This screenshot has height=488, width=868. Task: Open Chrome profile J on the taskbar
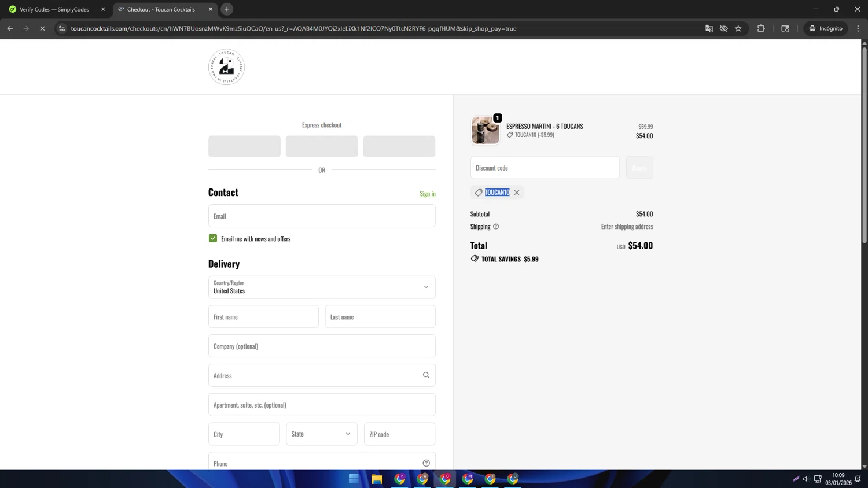513,479
